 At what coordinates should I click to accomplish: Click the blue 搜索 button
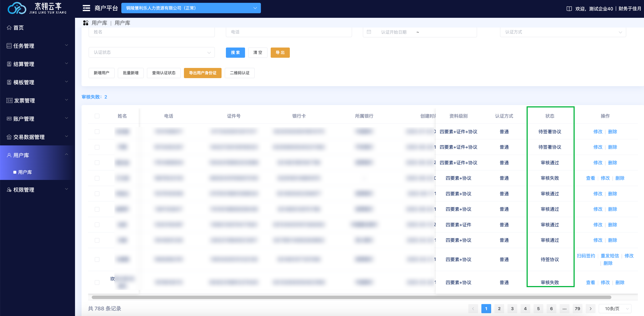pos(235,53)
